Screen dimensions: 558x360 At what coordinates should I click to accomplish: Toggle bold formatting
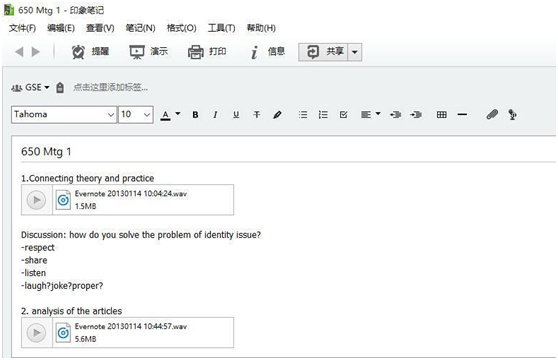tap(195, 115)
